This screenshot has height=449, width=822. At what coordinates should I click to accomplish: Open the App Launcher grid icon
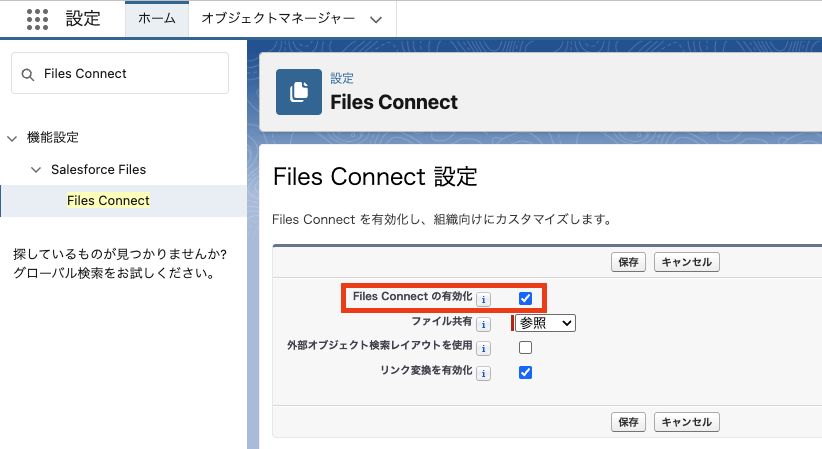click(x=37, y=19)
